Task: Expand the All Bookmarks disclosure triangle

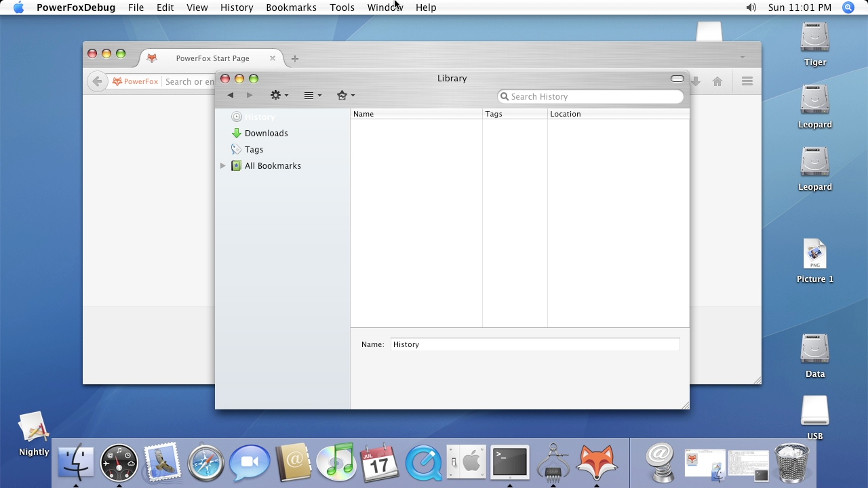Action: coord(222,166)
